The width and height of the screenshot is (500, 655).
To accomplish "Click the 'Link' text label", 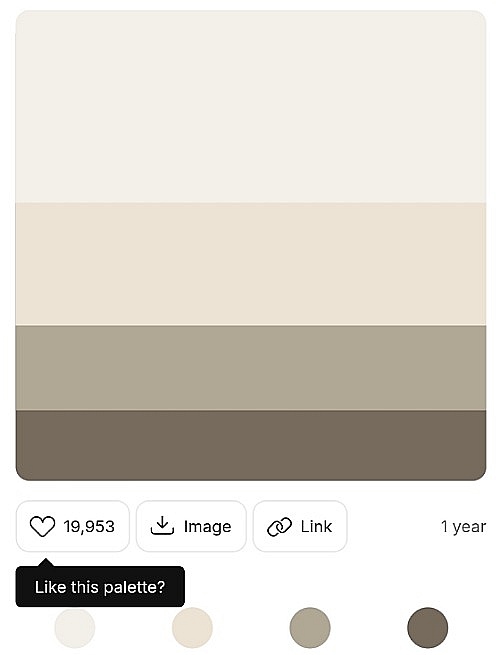I will point(316,526).
